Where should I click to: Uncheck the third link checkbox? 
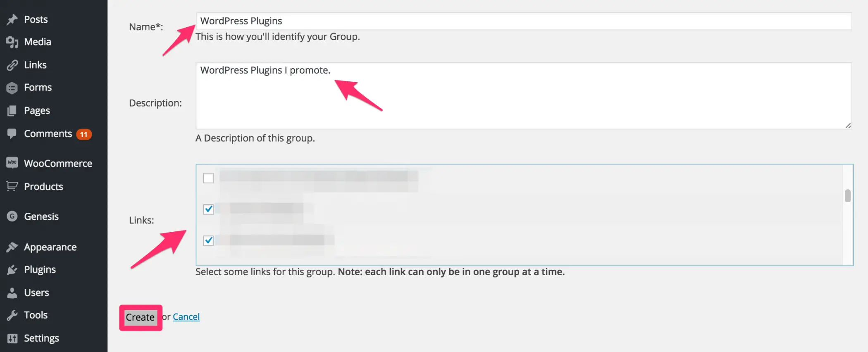coord(208,240)
